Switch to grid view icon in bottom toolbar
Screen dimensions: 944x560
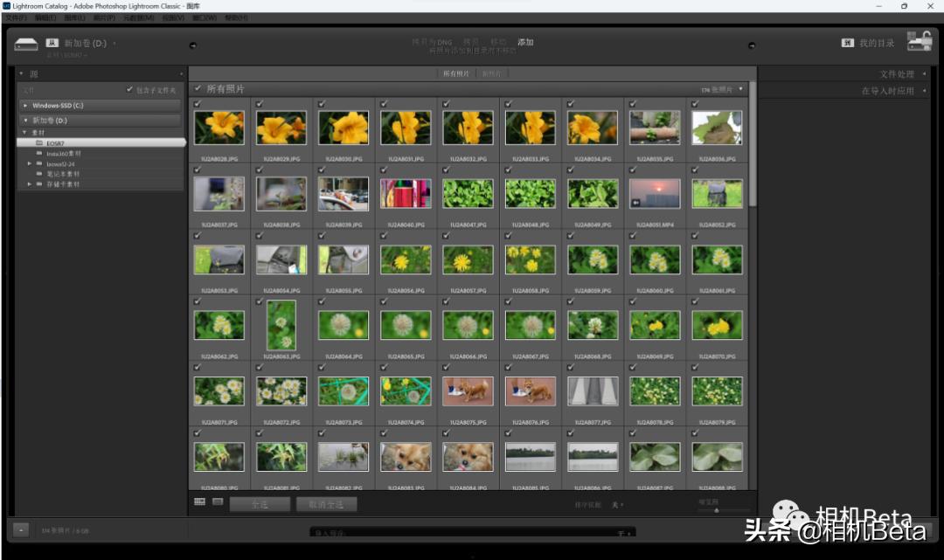click(x=199, y=502)
